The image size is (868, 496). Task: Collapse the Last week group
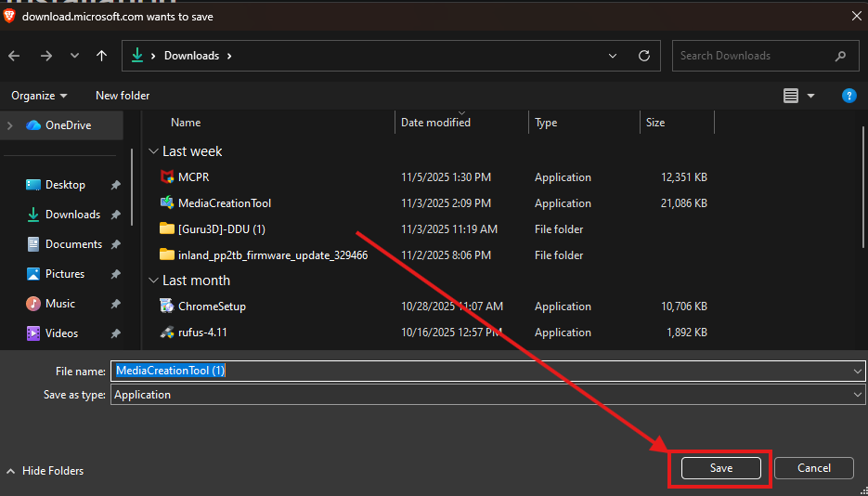[153, 151]
